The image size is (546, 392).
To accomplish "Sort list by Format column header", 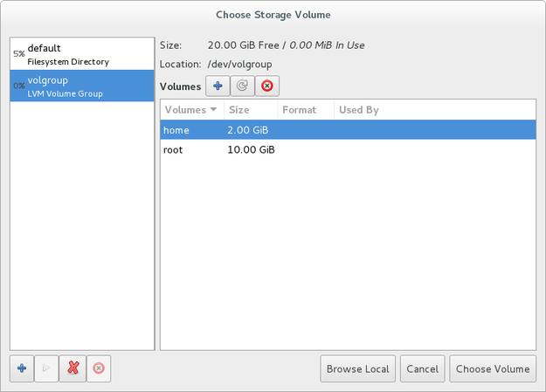I will pyautogui.click(x=306, y=110).
